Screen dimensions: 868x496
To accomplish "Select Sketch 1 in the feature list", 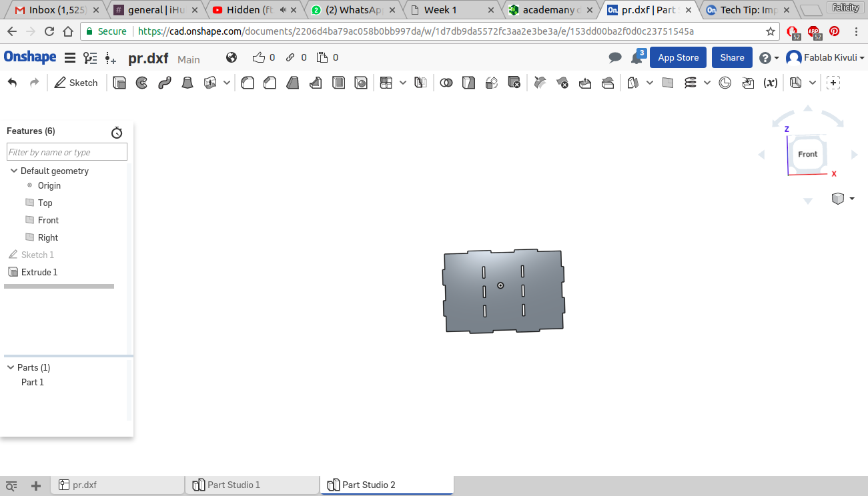I will point(37,255).
